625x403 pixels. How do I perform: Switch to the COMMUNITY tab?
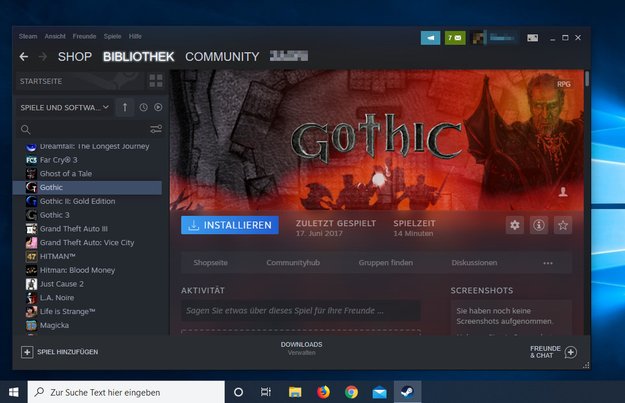click(x=222, y=57)
